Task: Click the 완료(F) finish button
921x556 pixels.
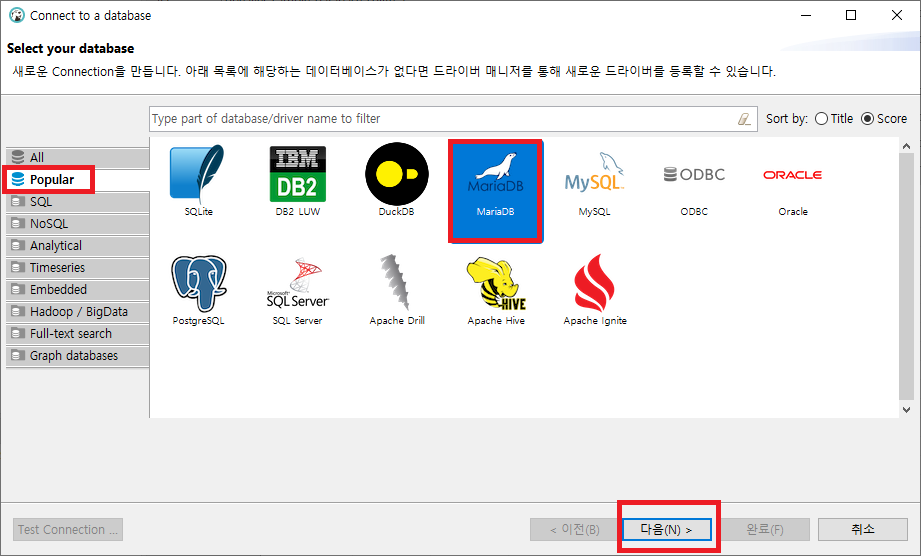Action: (x=765, y=530)
